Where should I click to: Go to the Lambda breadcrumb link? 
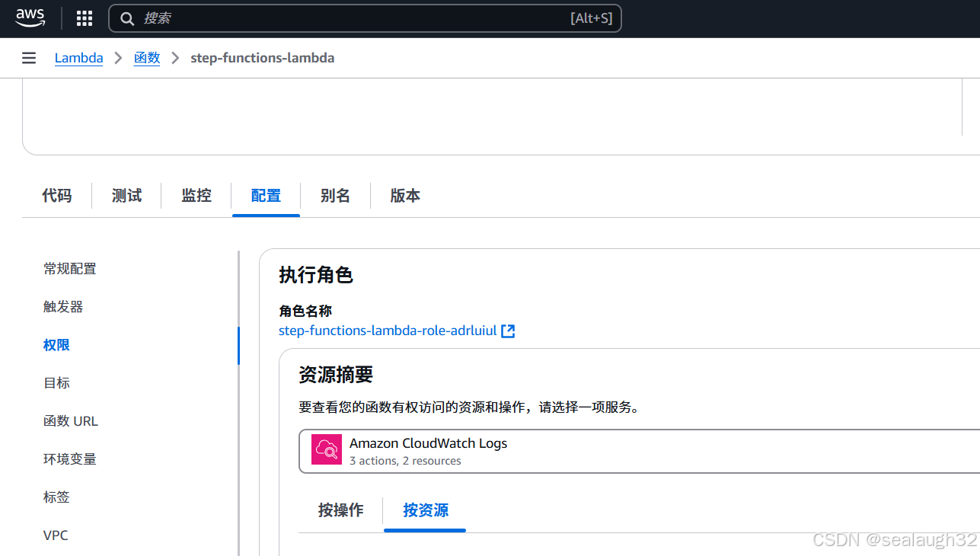[x=78, y=58]
